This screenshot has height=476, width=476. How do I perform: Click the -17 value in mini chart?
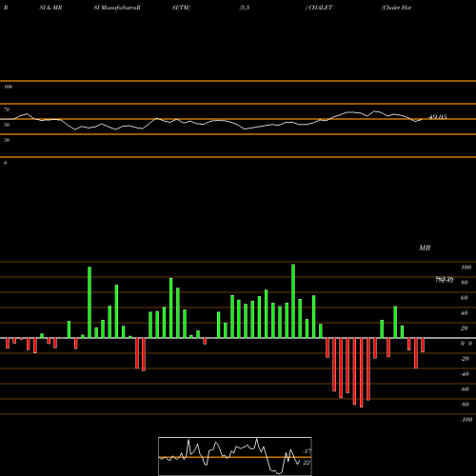point(307,451)
